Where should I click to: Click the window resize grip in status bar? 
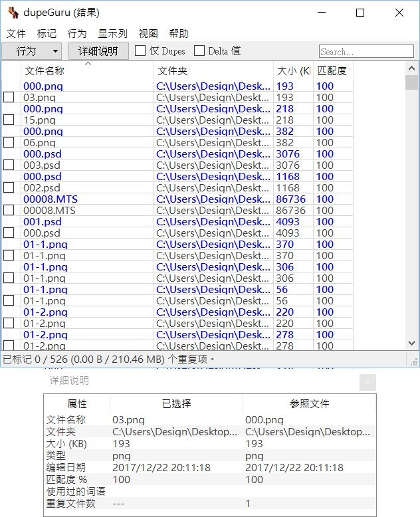(x=414, y=362)
